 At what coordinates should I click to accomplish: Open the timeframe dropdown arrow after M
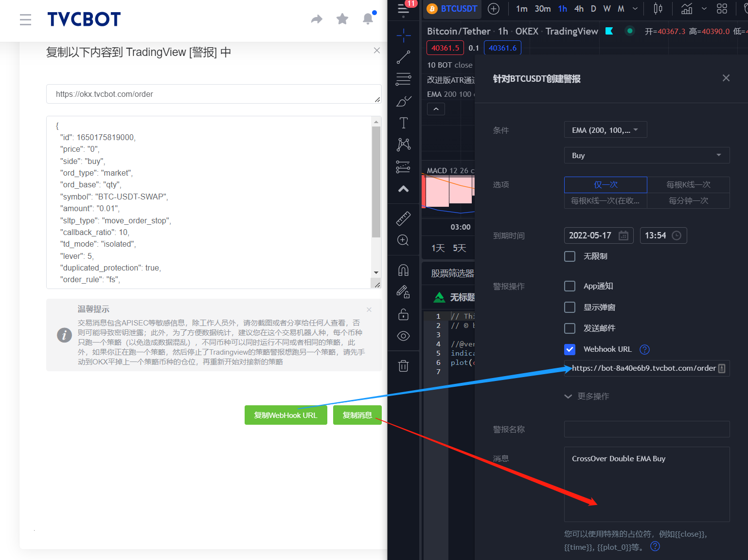point(635,9)
